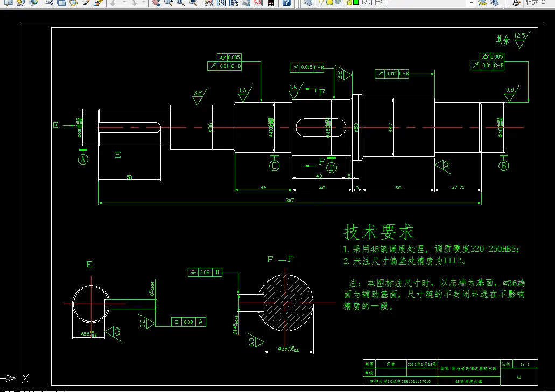Screen dimensions: 555x392
Task: Open the Block Editor icon
Action: click(x=98, y=3)
